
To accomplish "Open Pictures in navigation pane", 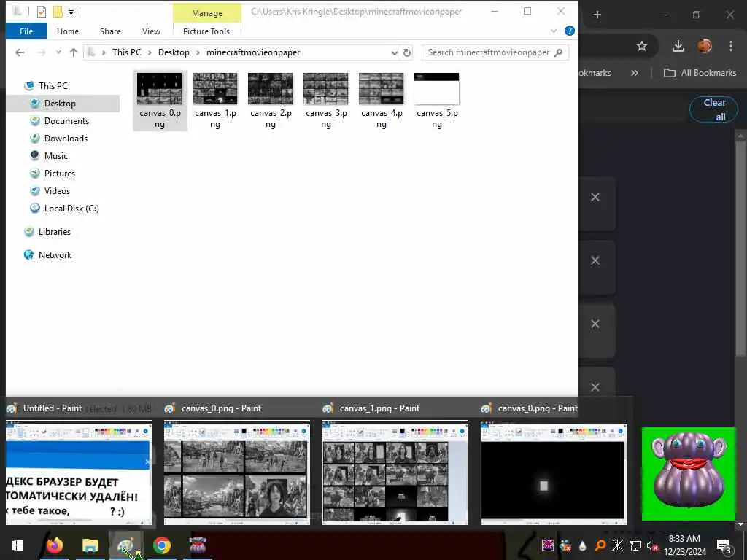I will 60,174.
